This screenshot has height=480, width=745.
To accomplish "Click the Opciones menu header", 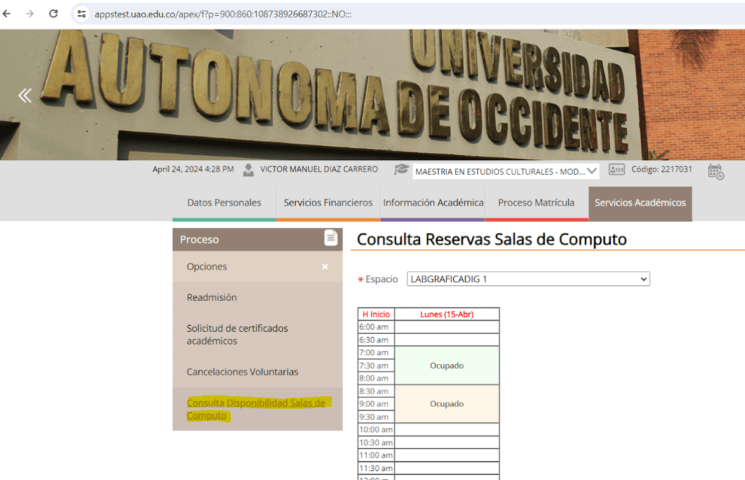I will 258,267.
